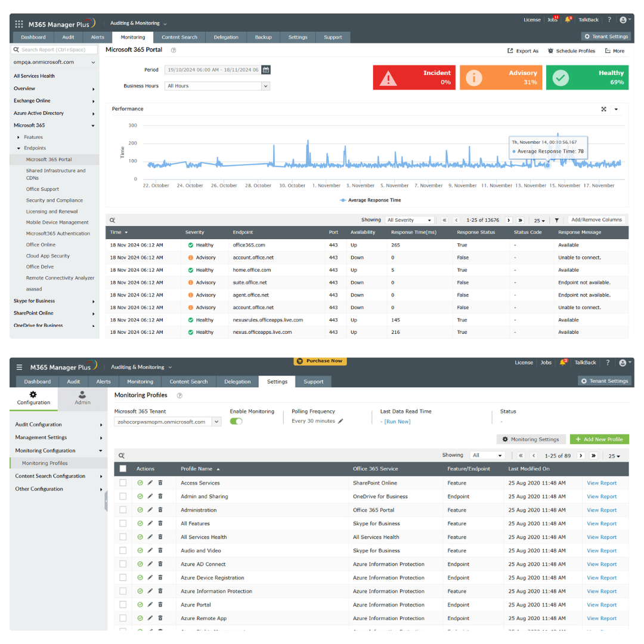Click the Add New Profile button

point(599,439)
